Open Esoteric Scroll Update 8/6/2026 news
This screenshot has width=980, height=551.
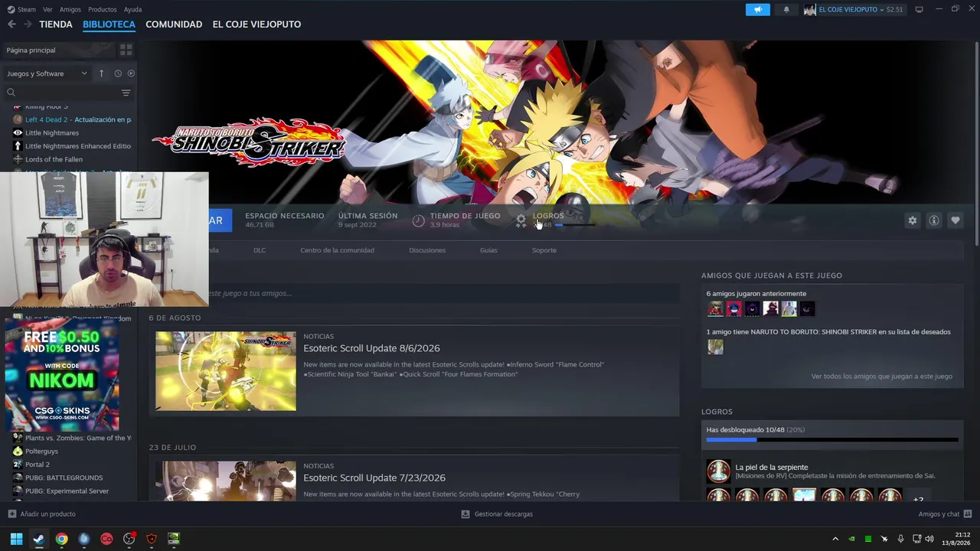[371, 348]
